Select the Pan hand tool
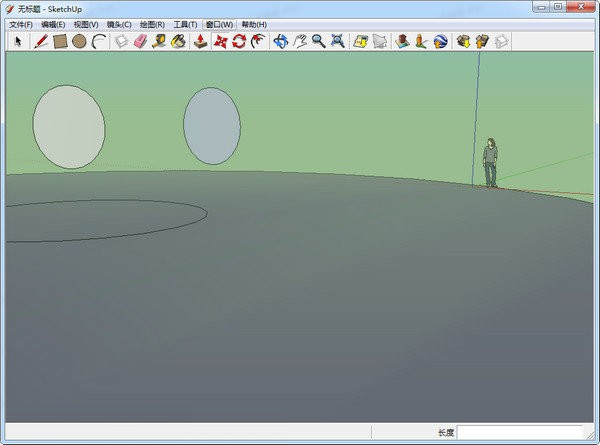Screen dimensions: 600x445 pyautogui.click(x=300, y=41)
